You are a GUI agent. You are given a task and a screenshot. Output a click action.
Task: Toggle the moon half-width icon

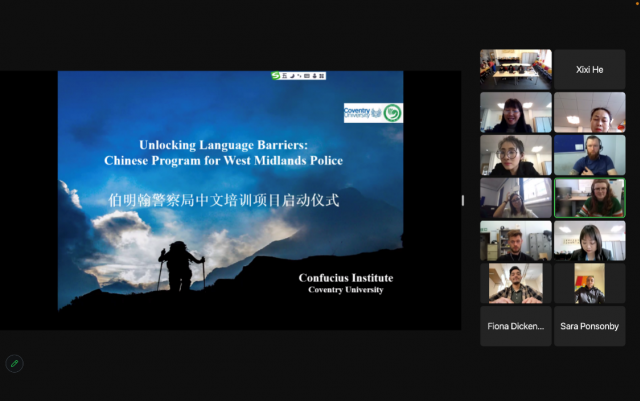pos(292,76)
